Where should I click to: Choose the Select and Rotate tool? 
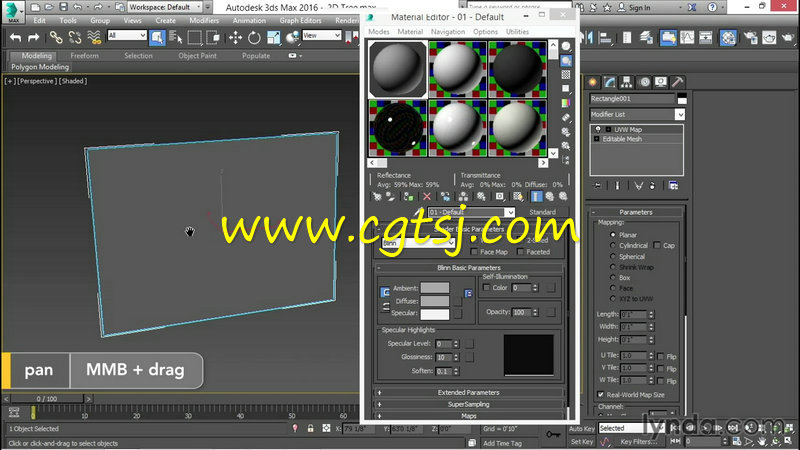point(254,37)
